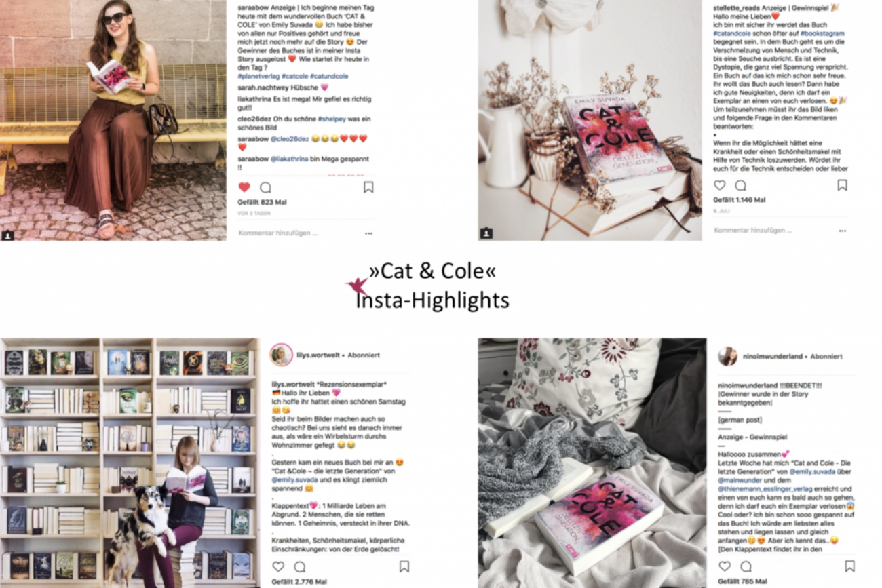Click the Kommentar hinzufügen field under saraabow

click(x=278, y=233)
